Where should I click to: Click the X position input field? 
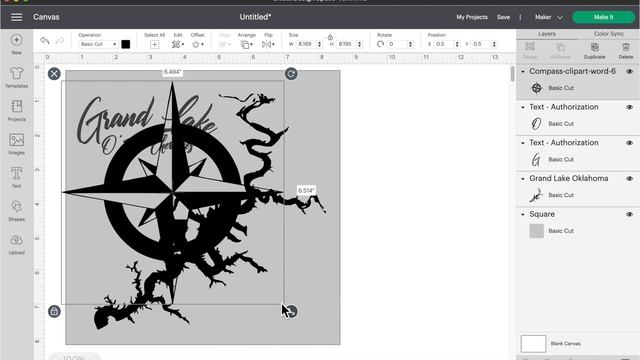(x=444, y=44)
